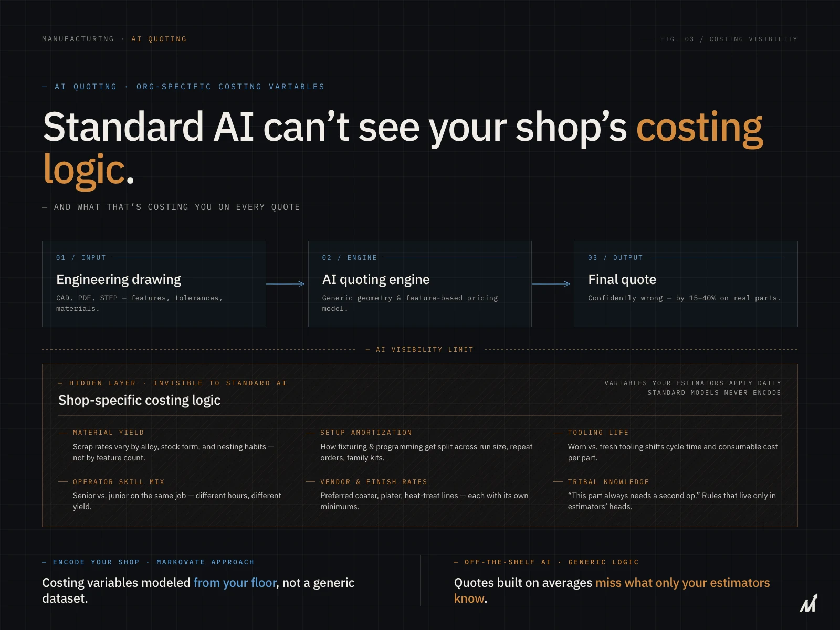Viewport: 840px width, 630px height.
Task: Click "How fixturing & programming get split" description
Action: click(426, 453)
